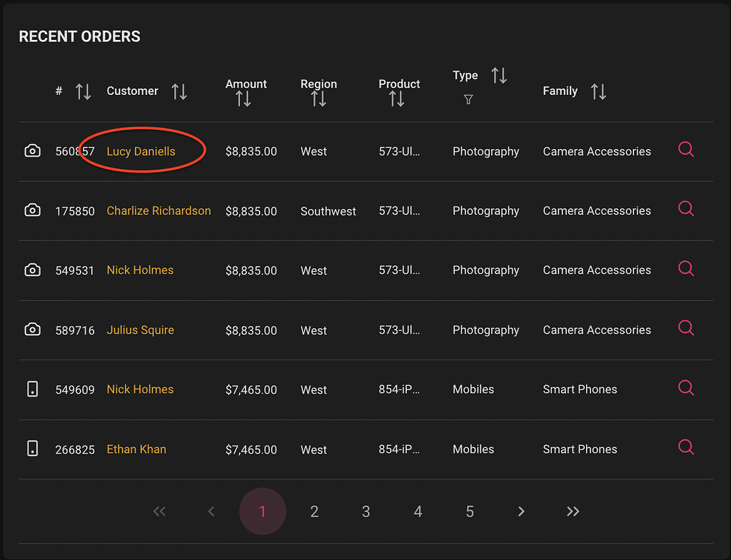The image size is (731, 560).
Task: Open Julius Squire customer link
Action: (140, 330)
